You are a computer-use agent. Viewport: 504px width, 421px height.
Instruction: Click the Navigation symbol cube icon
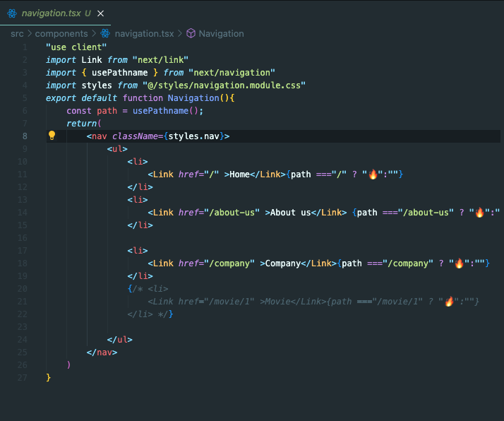(x=191, y=33)
